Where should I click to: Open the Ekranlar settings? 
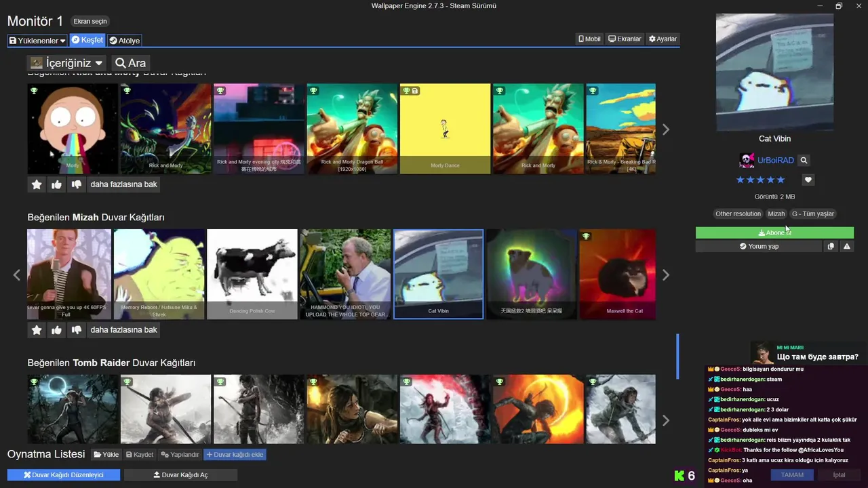coord(625,39)
